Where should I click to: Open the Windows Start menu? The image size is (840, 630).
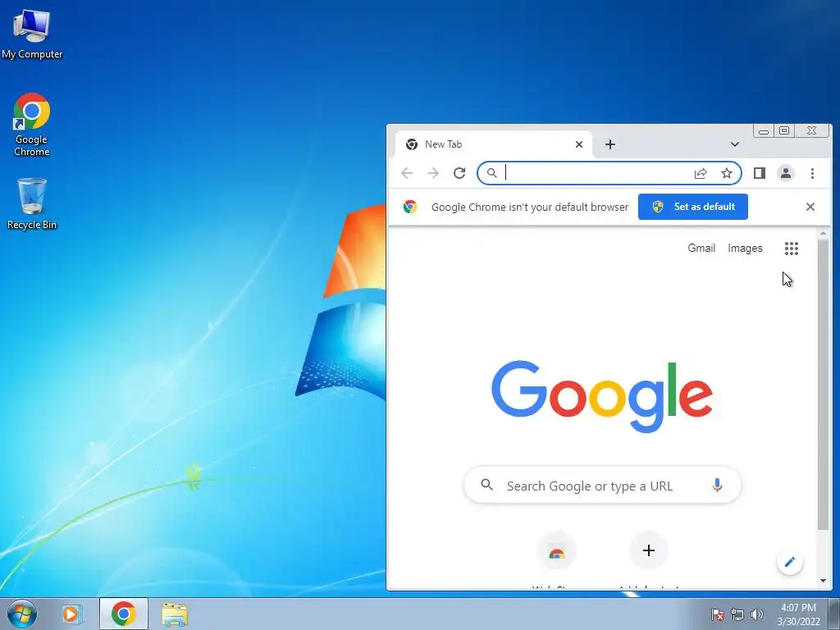(x=22, y=614)
